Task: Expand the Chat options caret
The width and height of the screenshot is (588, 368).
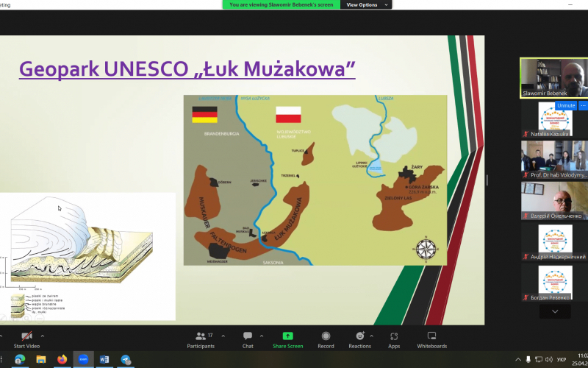Action: 262,336
